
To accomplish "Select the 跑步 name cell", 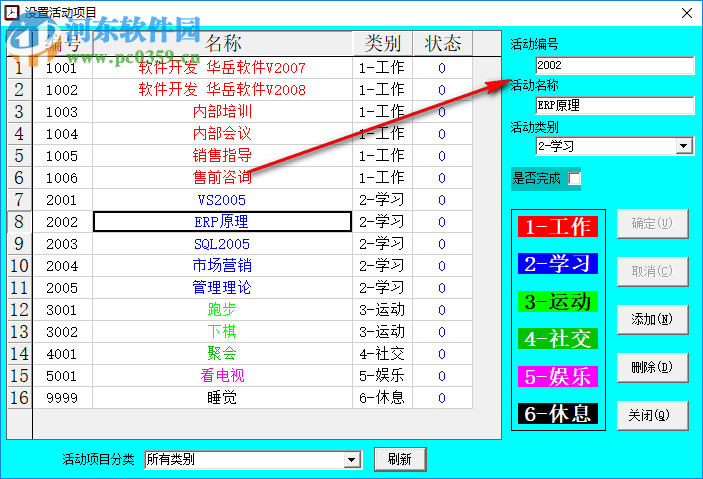I will [x=222, y=309].
